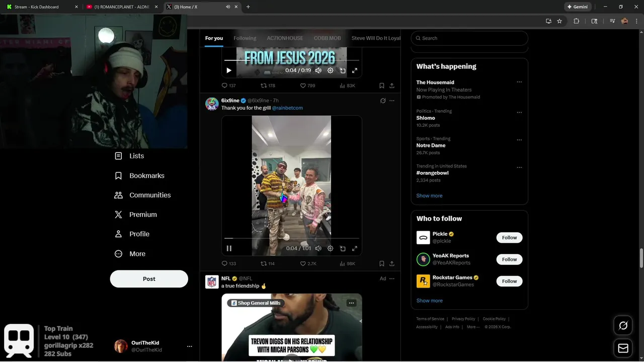Open more options for Notre Dame trend
The image size is (644, 362).
(519, 140)
